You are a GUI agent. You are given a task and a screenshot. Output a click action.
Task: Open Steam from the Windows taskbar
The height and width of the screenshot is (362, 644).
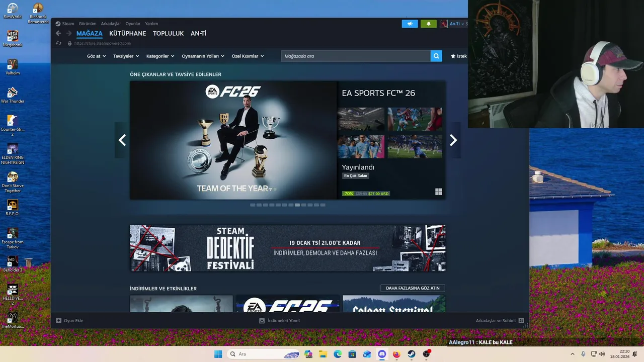tap(411, 354)
